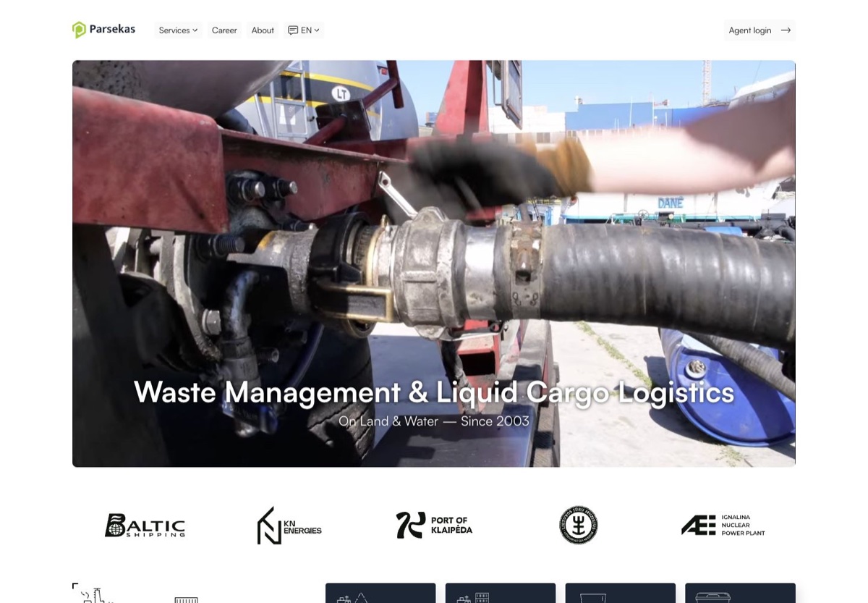The width and height of the screenshot is (868, 603).
Task: Open the dark card with recycling triangle icon
Action: 380,593
